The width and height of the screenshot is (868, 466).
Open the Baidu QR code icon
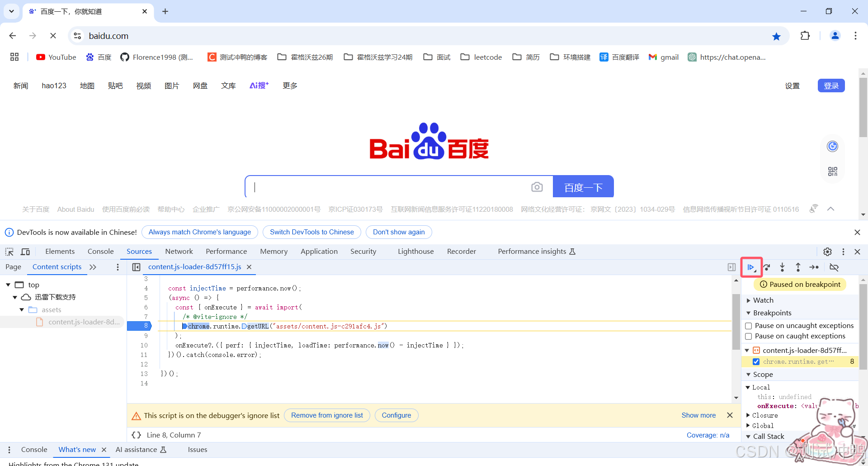(832, 171)
